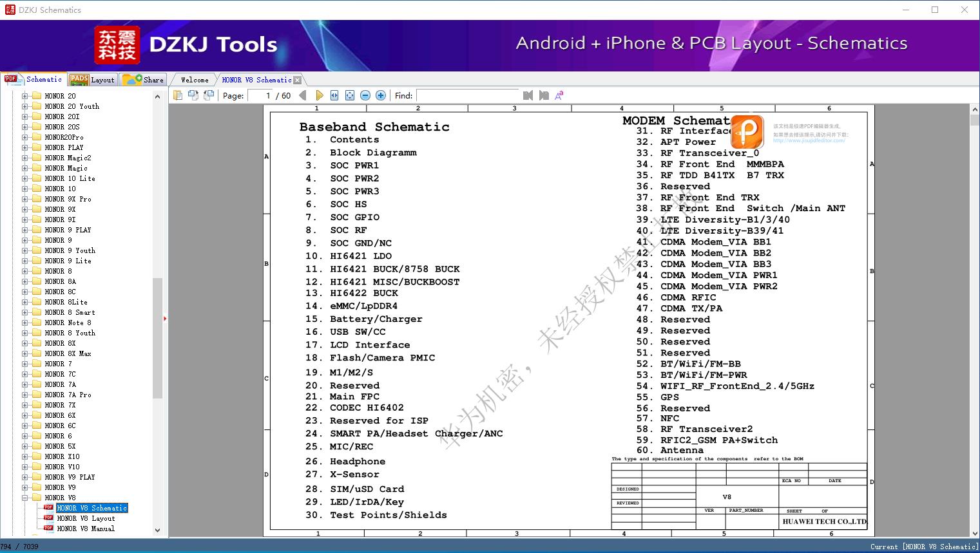Viewport: 980px width, 553px height.
Task: Click the second overlapping-pages toolbar icon
Action: (193, 95)
